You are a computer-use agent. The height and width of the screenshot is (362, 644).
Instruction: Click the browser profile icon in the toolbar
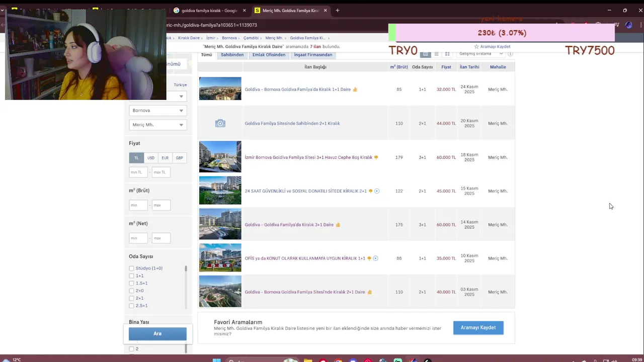click(628, 25)
